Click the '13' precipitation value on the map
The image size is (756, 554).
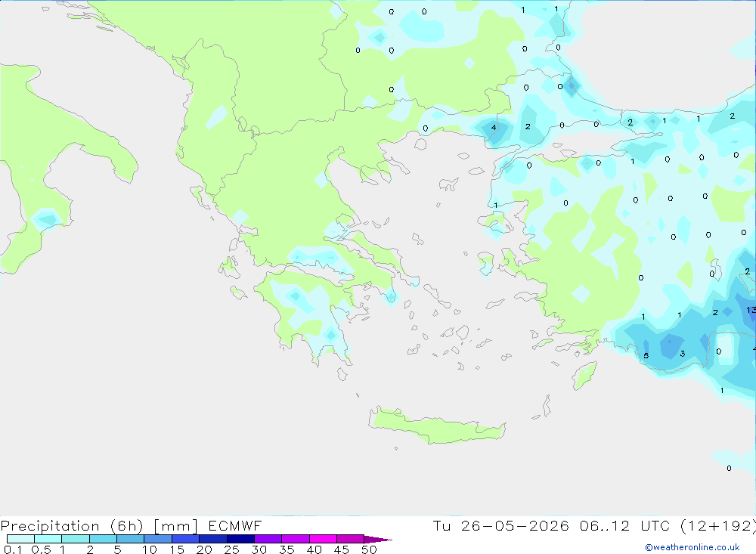point(751,310)
